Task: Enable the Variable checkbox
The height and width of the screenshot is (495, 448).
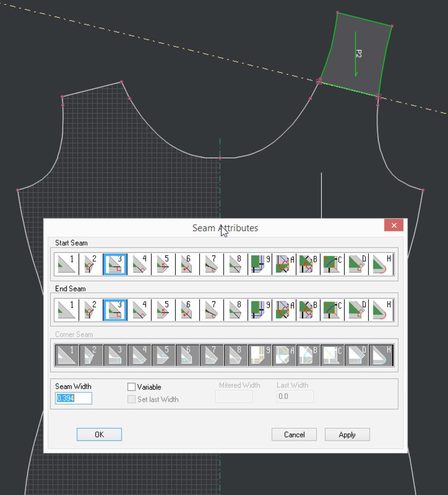Action: (132, 387)
